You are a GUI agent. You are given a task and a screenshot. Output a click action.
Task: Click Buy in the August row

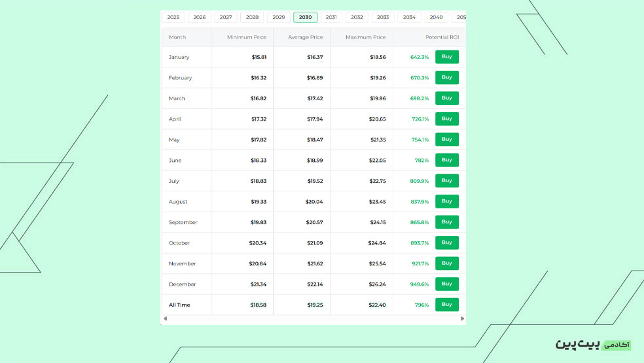pyautogui.click(x=447, y=201)
